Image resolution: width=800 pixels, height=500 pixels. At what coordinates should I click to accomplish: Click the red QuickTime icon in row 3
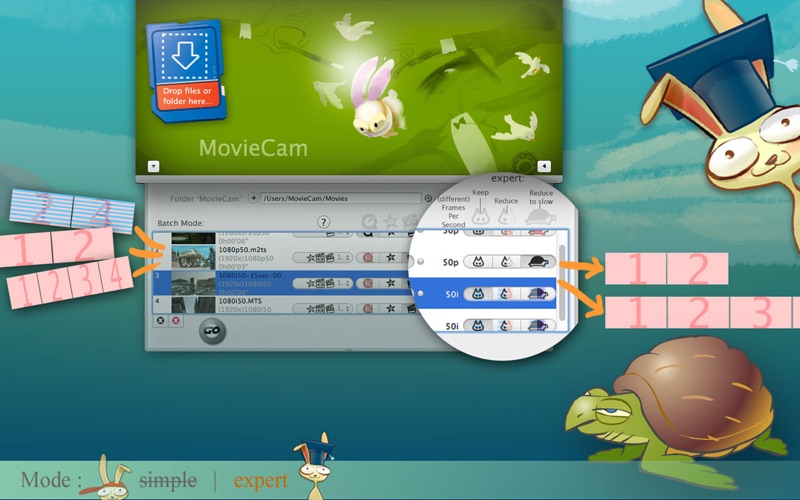pos(367,283)
